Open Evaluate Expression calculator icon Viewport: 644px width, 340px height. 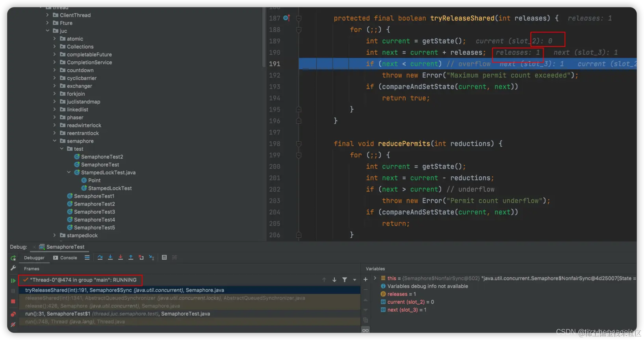164,257
